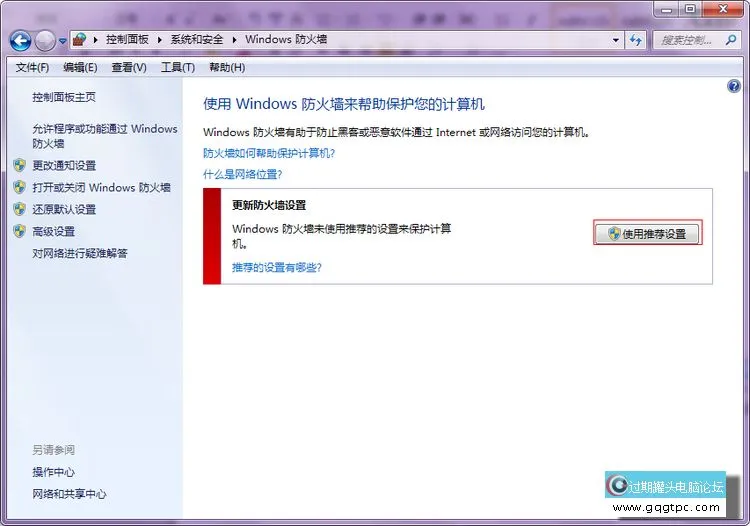Viewport: 750px width, 526px height.
Task: Open 高级设置 link
Action: [54, 232]
